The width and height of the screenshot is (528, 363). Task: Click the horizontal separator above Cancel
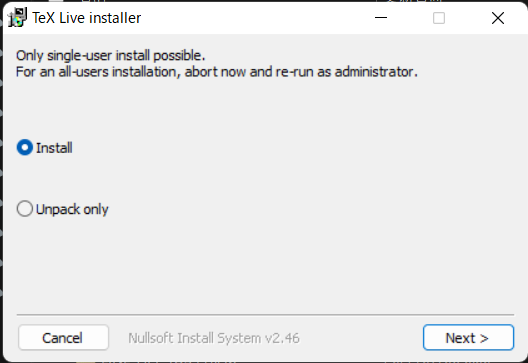tap(265, 315)
